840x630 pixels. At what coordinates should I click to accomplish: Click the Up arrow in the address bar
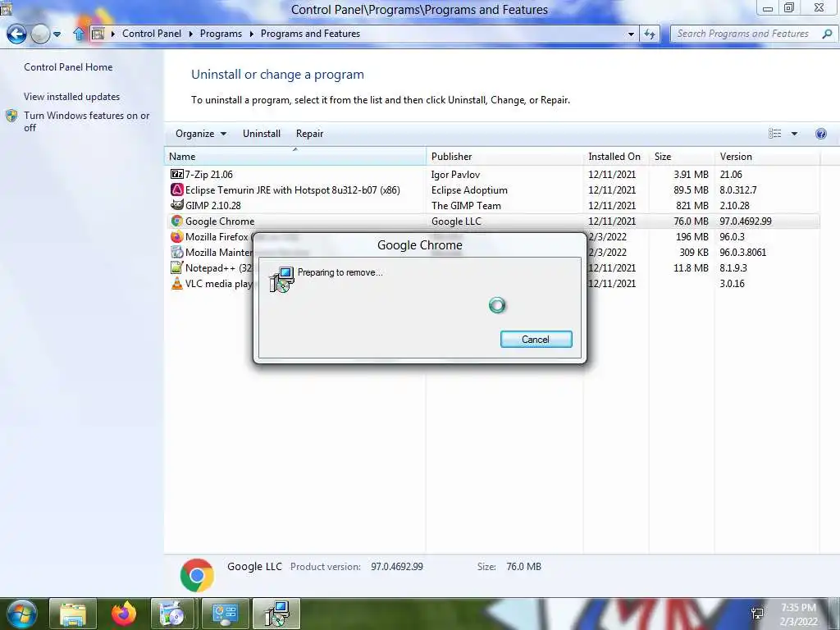(x=79, y=34)
